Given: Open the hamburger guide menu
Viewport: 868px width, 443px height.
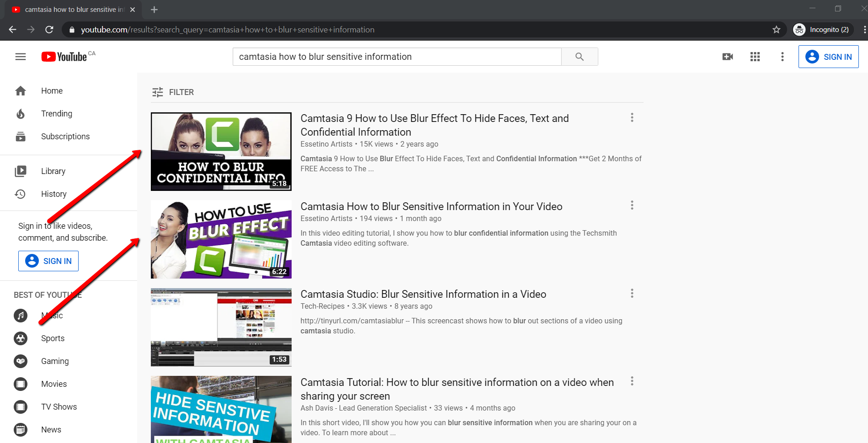Looking at the screenshot, I should pyautogui.click(x=21, y=57).
